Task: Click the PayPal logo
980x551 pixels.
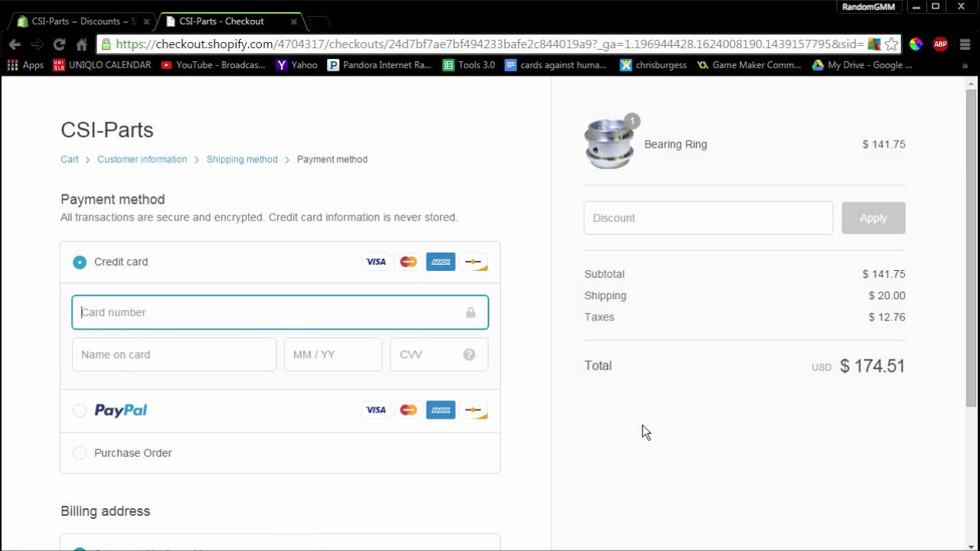Action: [x=120, y=410]
